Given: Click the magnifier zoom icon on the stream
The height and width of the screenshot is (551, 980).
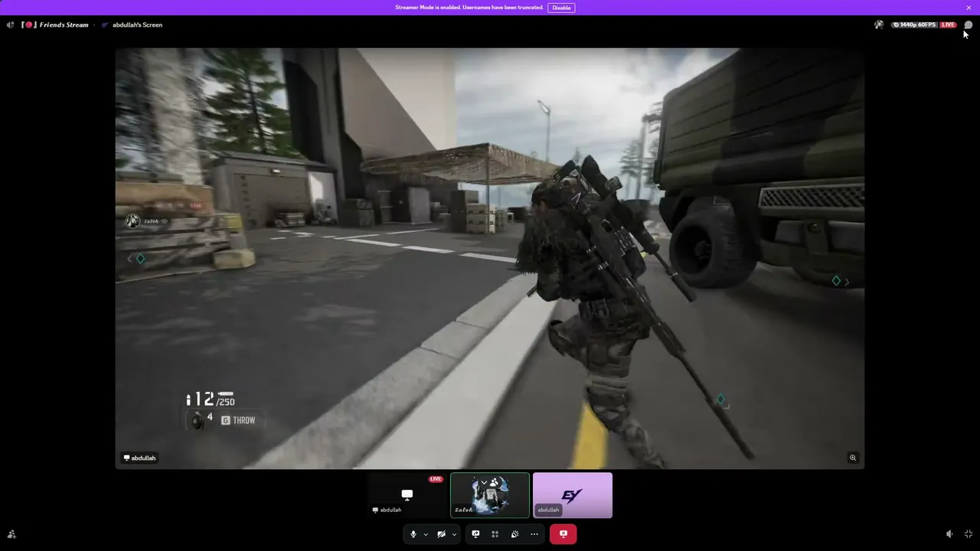Looking at the screenshot, I should point(853,458).
